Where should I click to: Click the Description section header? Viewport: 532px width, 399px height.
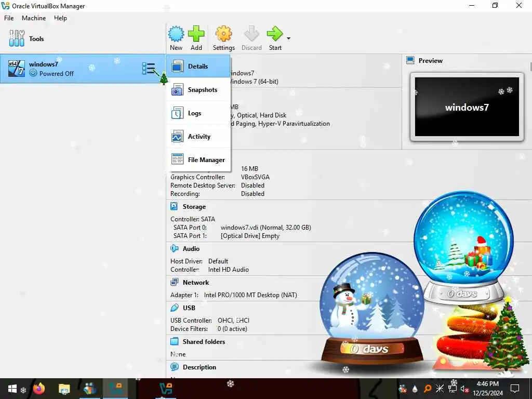point(199,367)
